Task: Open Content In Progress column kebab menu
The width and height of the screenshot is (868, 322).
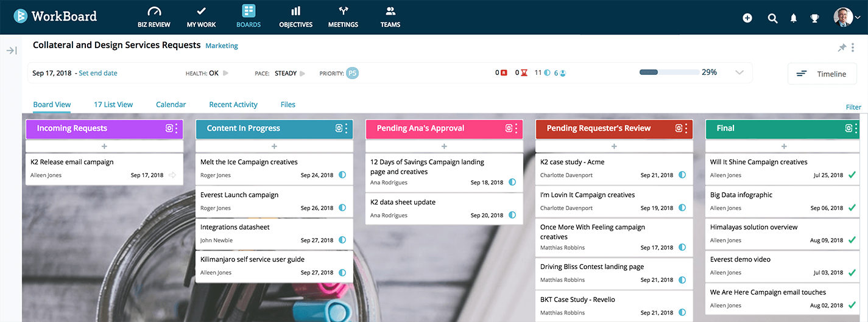Action: click(347, 128)
